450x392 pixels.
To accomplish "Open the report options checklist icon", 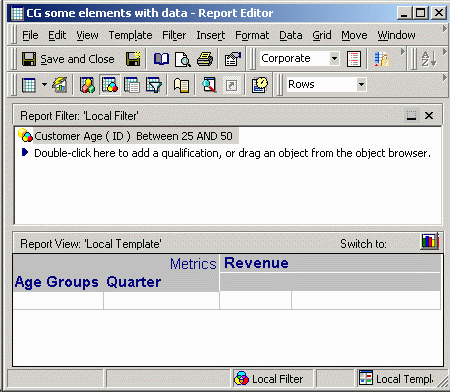I will click(232, 59).
